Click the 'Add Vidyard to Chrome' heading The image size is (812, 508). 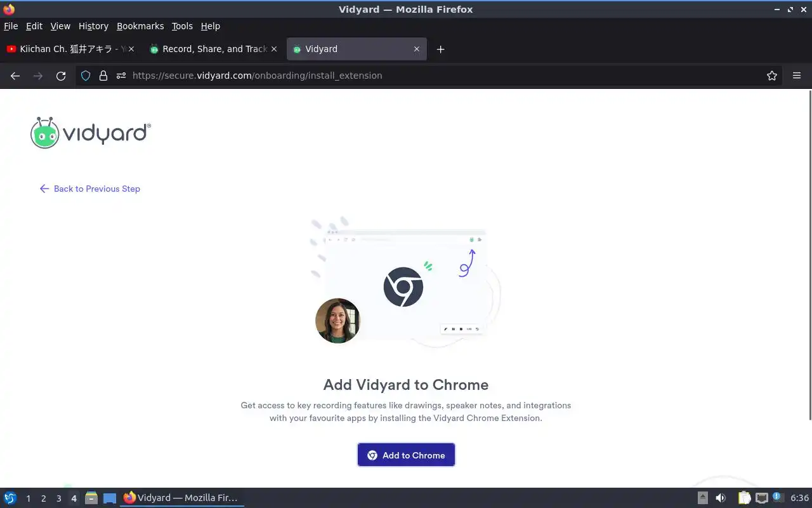pos(406,385)
